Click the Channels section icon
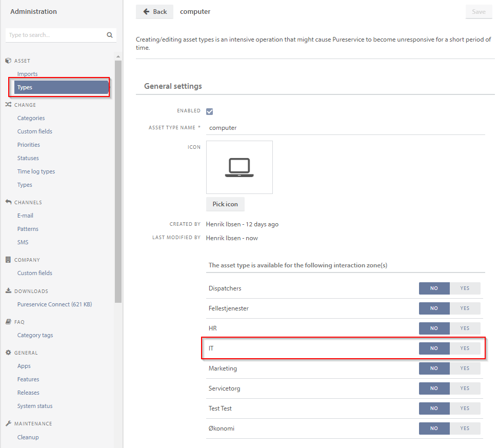This screenshot has width=498, height=448. pyautogui.click(x=10, y=202)
